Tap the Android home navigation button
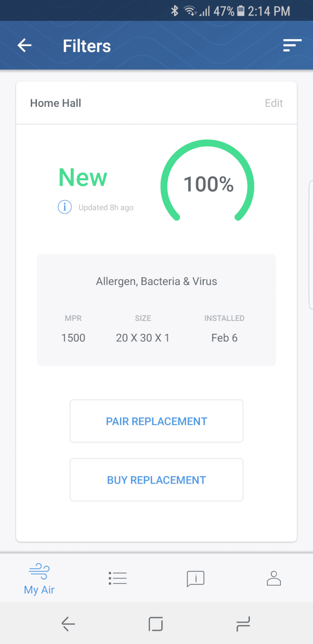313x644 pixels. click(x=156, y=624)
